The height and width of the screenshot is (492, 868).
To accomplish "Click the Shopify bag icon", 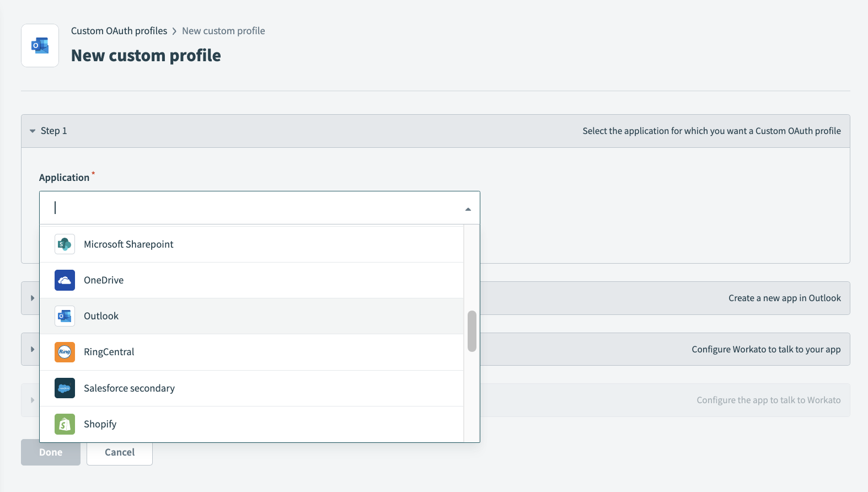I will 65,424.
